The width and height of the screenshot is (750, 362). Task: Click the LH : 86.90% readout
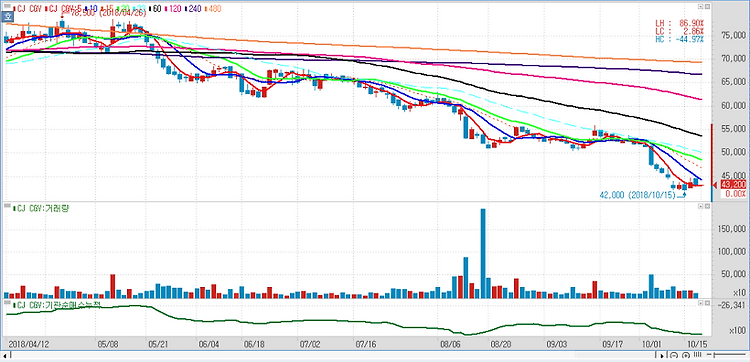click(x=679, y=23)
